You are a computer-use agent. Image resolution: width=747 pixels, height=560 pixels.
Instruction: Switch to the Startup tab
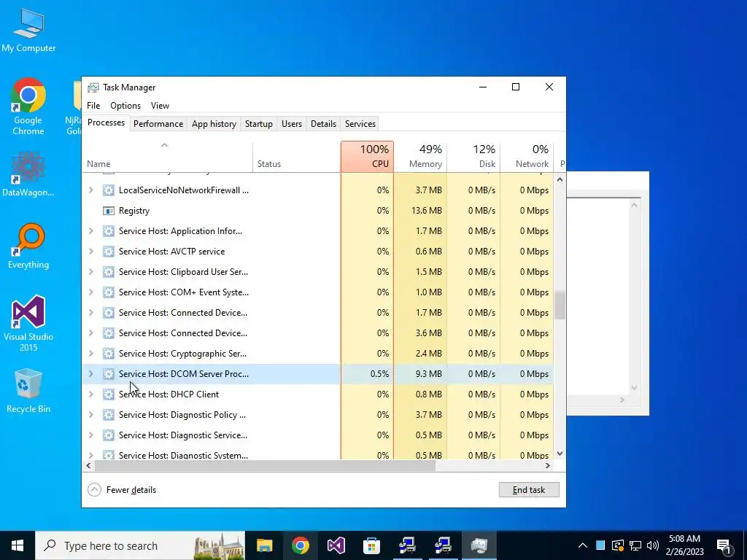click(259, 124)
